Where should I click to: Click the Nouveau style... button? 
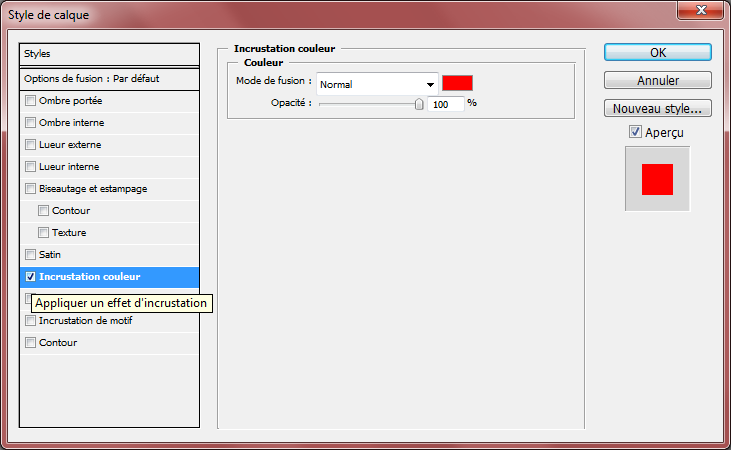pos(657,108)
